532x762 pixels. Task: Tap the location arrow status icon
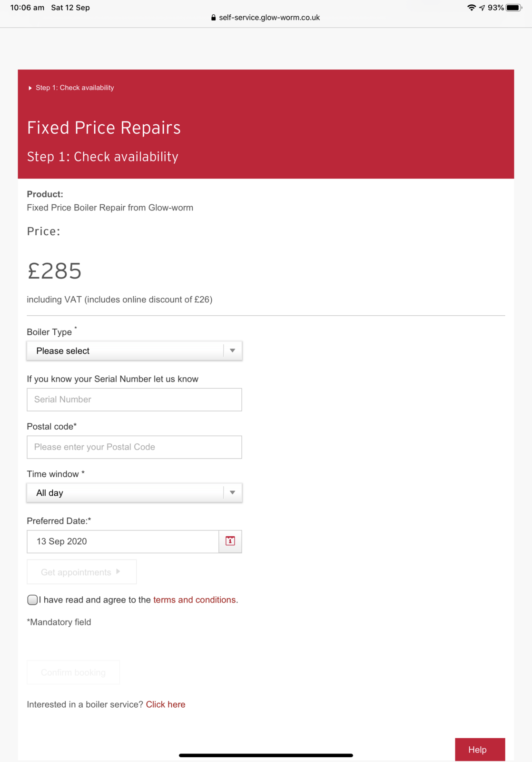(x=482, y=8)
